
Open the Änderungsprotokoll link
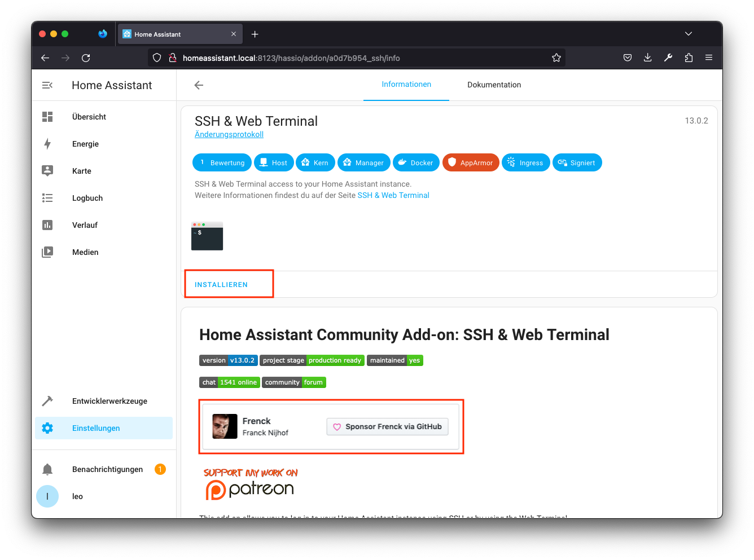pyautogui.click(x=229, y=134)
